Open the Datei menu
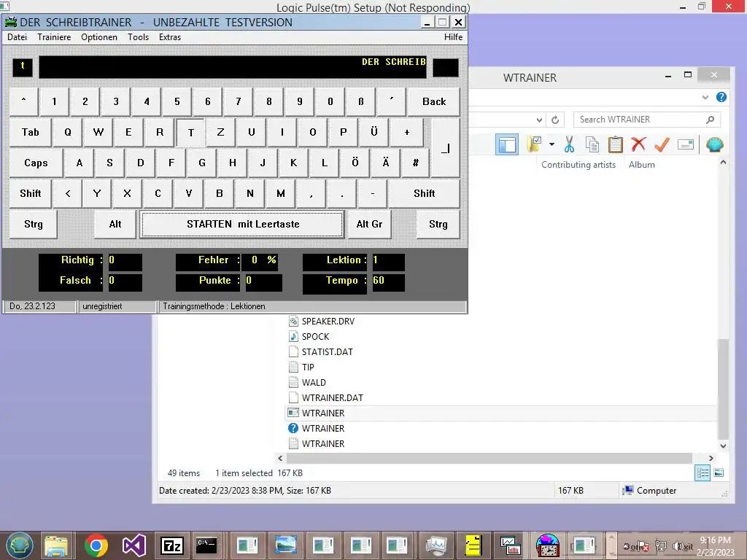Image resolution: width=747 pixels, height=560 pixels. (18, 37)
